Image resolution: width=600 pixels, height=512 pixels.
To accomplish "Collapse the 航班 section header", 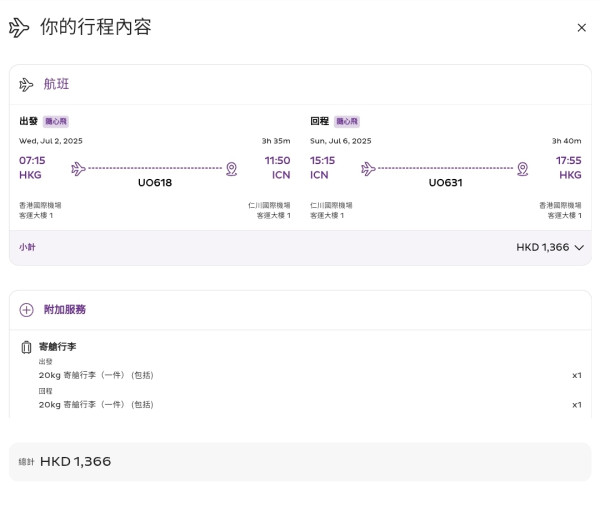I will (300, 85).
